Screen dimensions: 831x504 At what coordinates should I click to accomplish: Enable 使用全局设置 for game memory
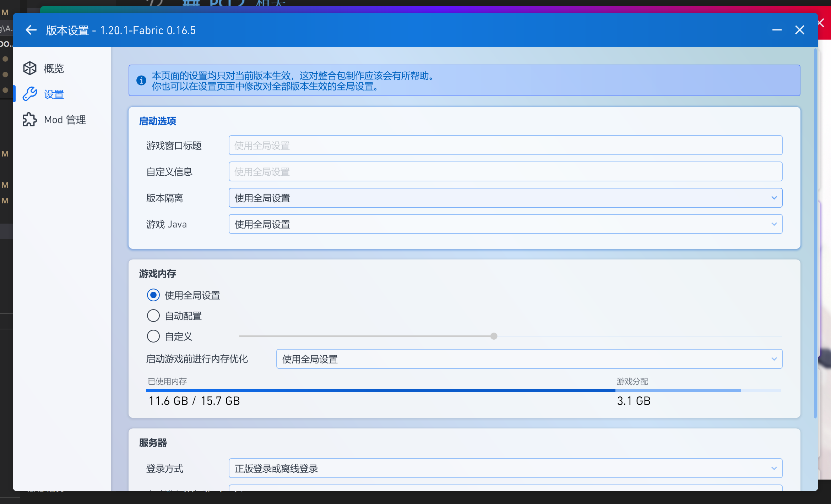pos(153,295)
